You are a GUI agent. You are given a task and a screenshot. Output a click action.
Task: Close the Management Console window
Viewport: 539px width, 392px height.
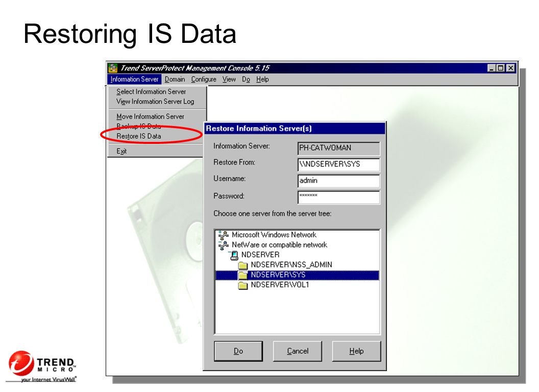(x=511, y=68)
